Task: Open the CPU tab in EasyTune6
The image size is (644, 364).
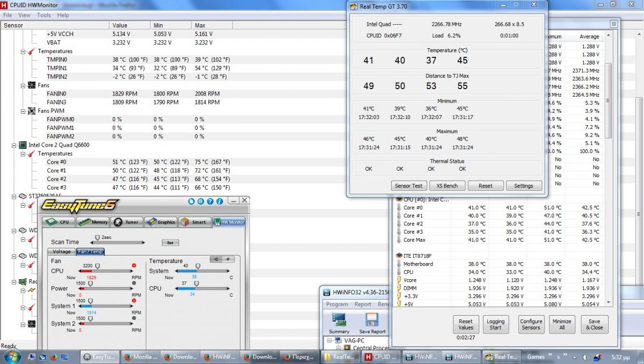Action: point(58,222)
